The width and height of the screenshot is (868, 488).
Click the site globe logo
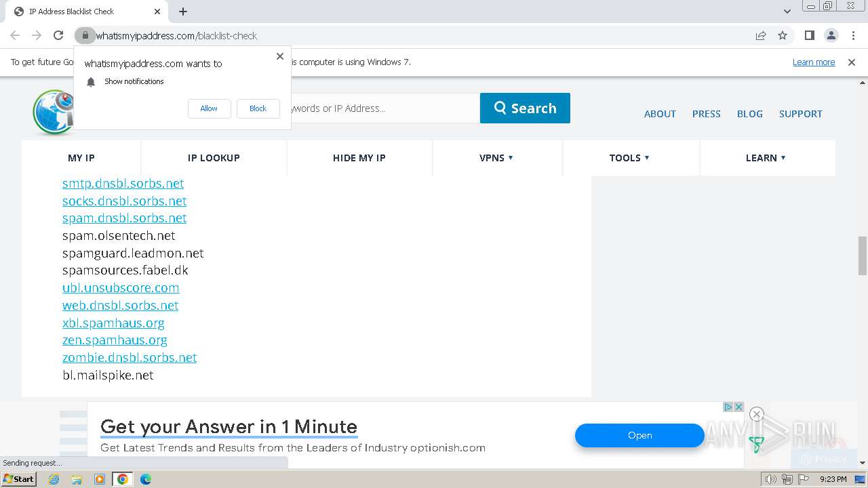click(53, 113)
